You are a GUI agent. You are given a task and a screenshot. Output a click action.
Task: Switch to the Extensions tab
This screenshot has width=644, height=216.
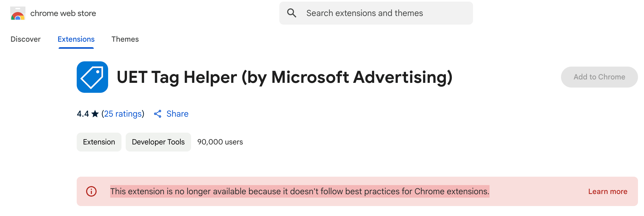76,39
